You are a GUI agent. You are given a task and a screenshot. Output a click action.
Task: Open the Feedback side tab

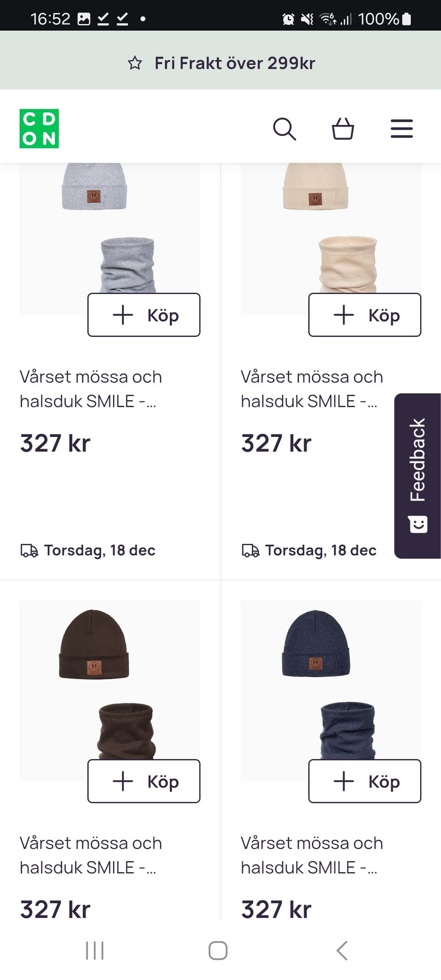(x=417, y=476)
